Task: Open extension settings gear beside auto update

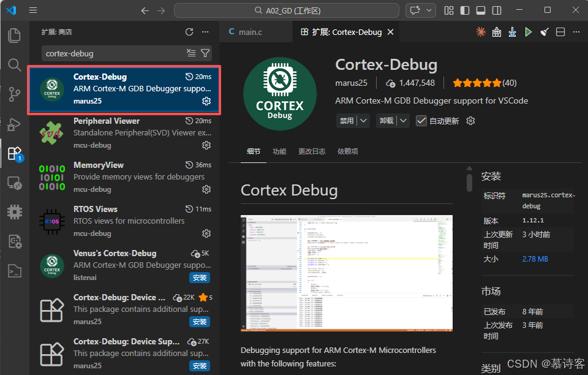Action: (x=470, y=121)
